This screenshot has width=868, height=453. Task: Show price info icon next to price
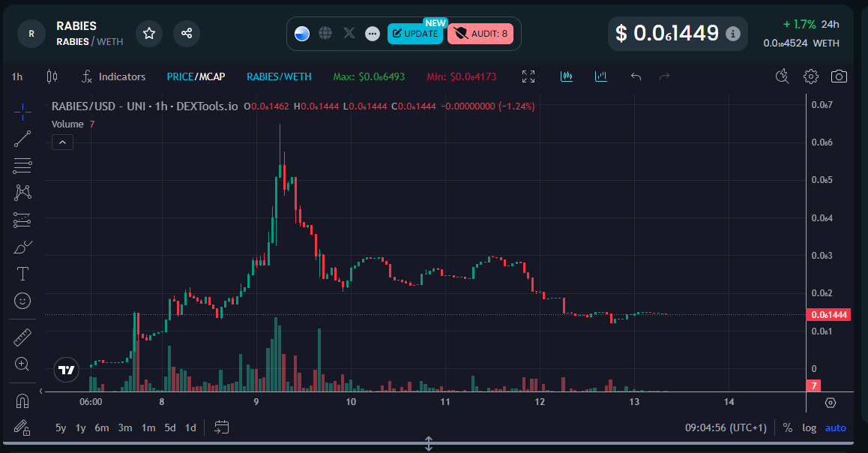point(733,34)
